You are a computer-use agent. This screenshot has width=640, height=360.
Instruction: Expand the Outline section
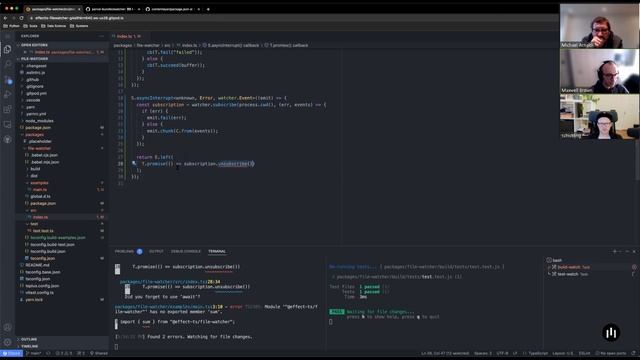[29, 339]
